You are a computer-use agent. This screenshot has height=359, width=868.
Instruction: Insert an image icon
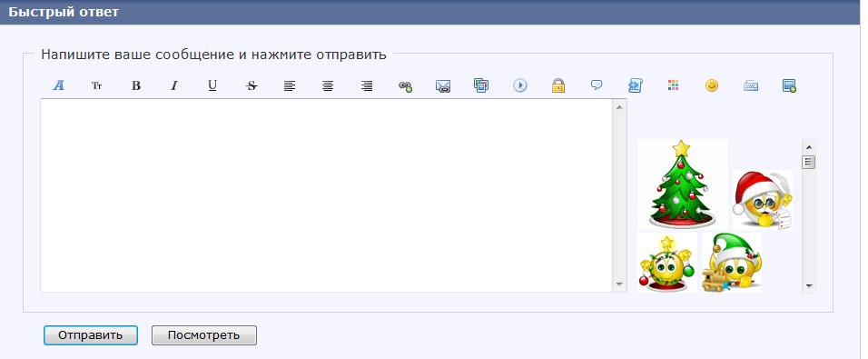481,85
